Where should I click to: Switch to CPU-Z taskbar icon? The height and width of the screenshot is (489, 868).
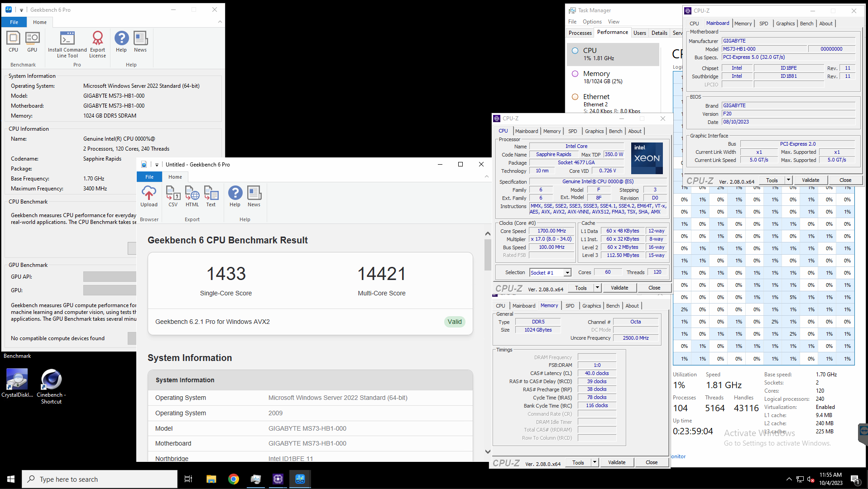278,479
